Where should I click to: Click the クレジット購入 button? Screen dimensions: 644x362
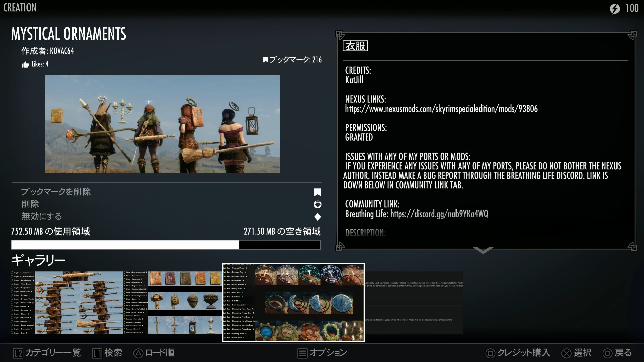point(518,353)
